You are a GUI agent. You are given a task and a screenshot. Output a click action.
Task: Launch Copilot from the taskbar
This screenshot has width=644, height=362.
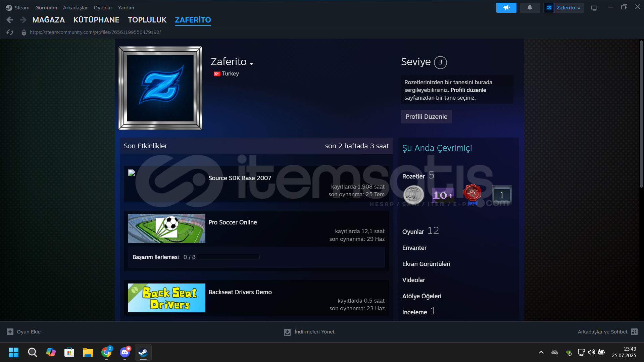[51, 352]
